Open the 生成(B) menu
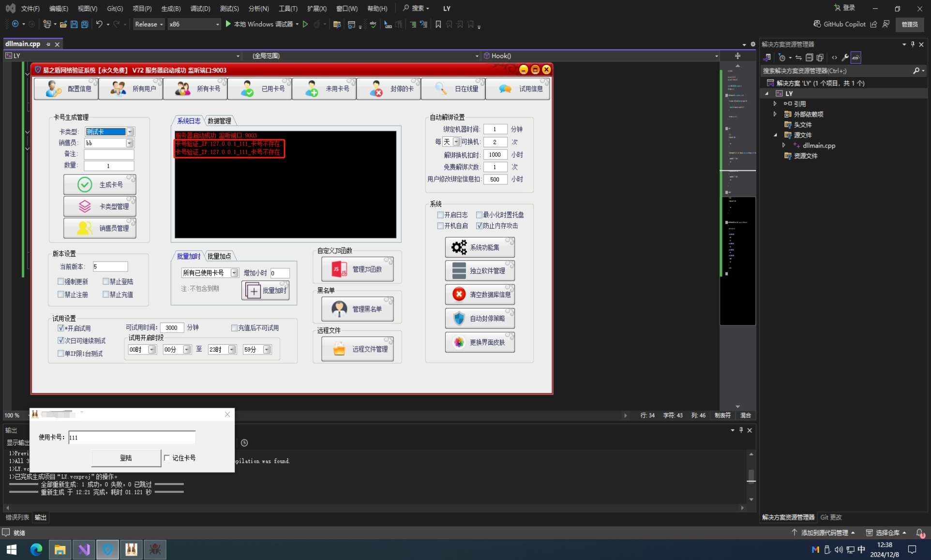Screen dimensions: 931x560 (171, 9)
